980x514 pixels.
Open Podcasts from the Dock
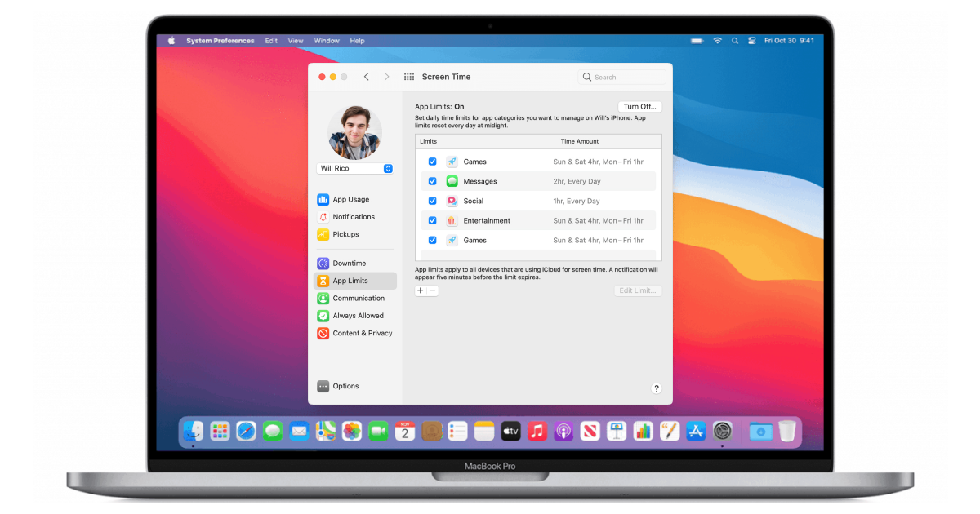click(x=563, y=431)
